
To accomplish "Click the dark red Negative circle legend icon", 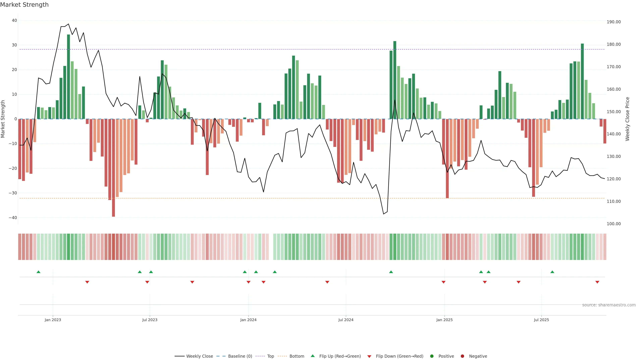I will click(462, 356).
